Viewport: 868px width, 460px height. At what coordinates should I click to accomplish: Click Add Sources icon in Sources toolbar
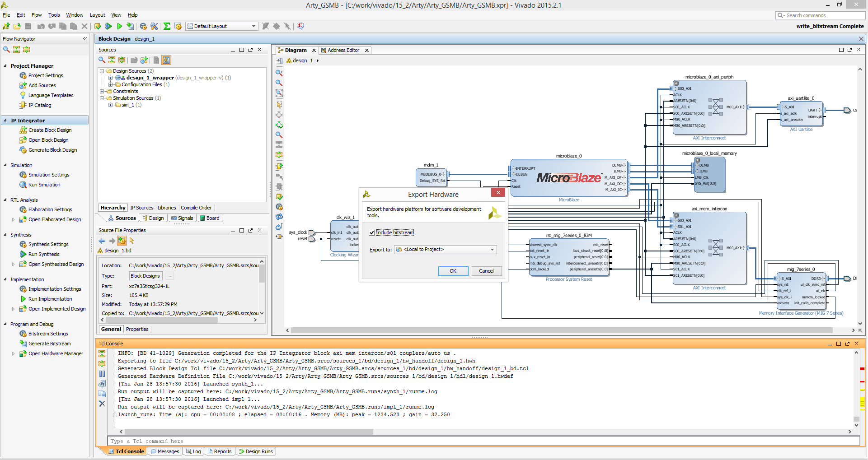coord(144,60)
